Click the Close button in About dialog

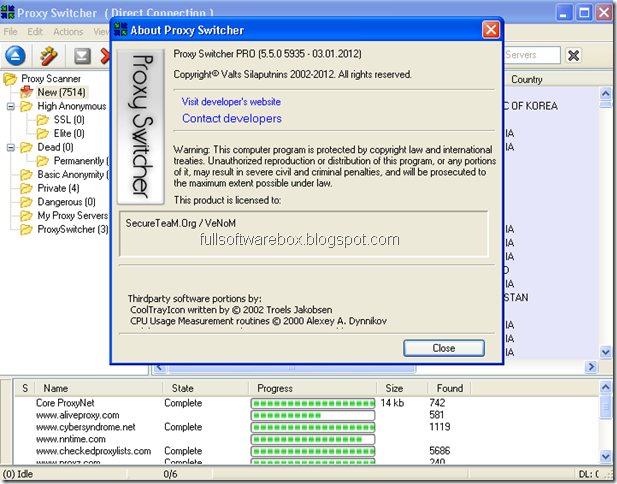coord(444,348)
